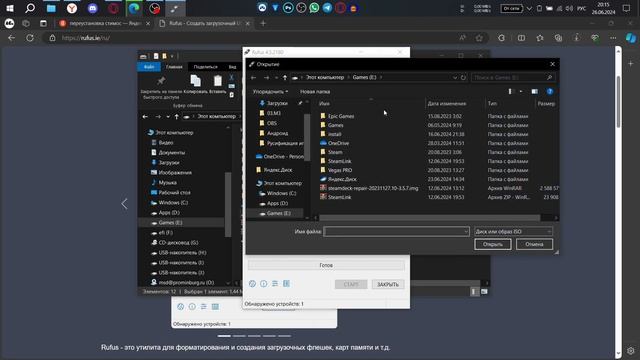Click Explorer window up arrow
Image resolution: width=640 pixels, height=360 pixels.
176,117
